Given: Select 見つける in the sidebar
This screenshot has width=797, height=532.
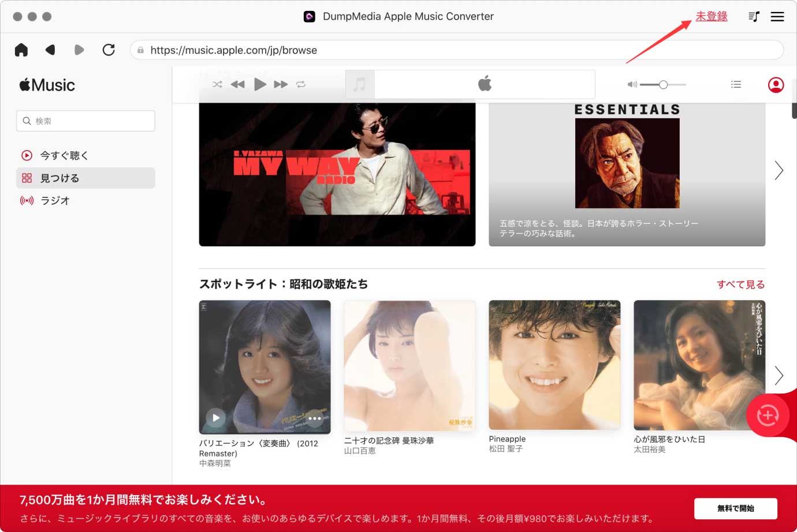Looking at the screenshot, I should (85, 178).
